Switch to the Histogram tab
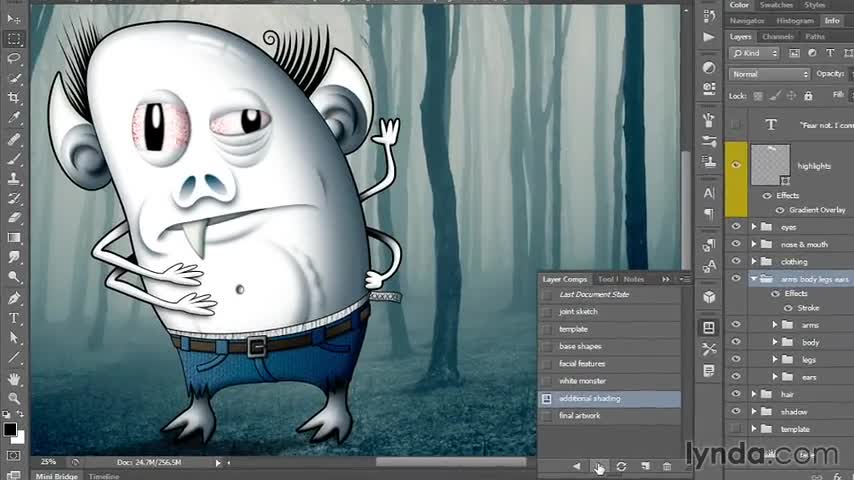Screen dimensions: 854x480 [x=795, y=21]
